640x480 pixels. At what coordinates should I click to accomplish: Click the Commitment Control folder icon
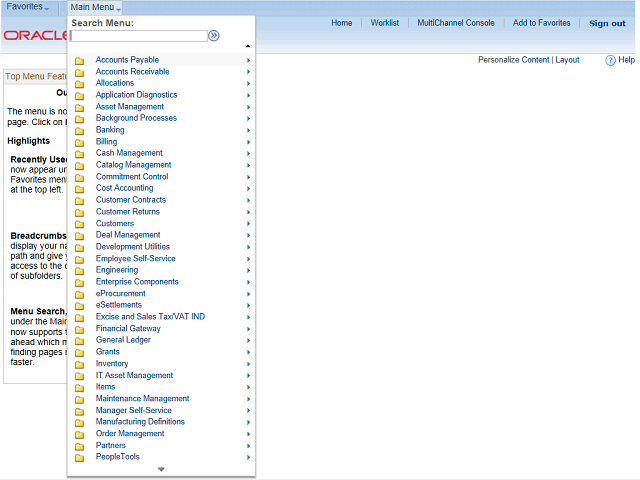[x=80, y=178]
